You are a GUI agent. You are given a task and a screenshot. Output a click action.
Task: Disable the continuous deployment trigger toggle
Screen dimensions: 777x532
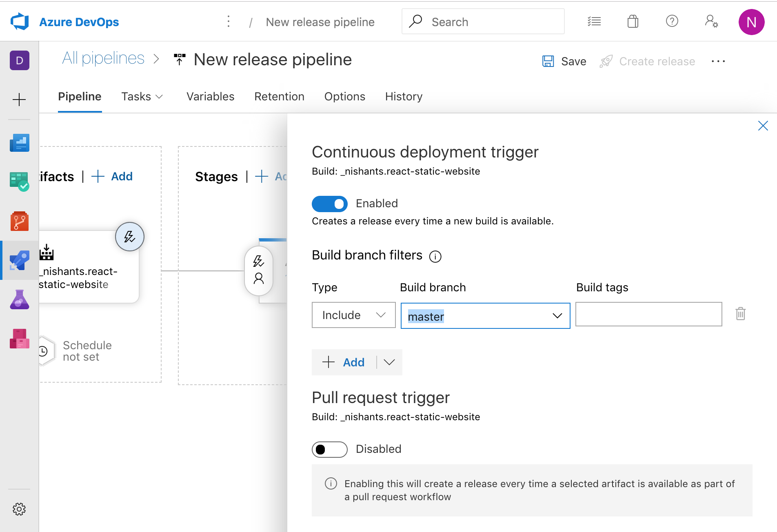point(329,204)
